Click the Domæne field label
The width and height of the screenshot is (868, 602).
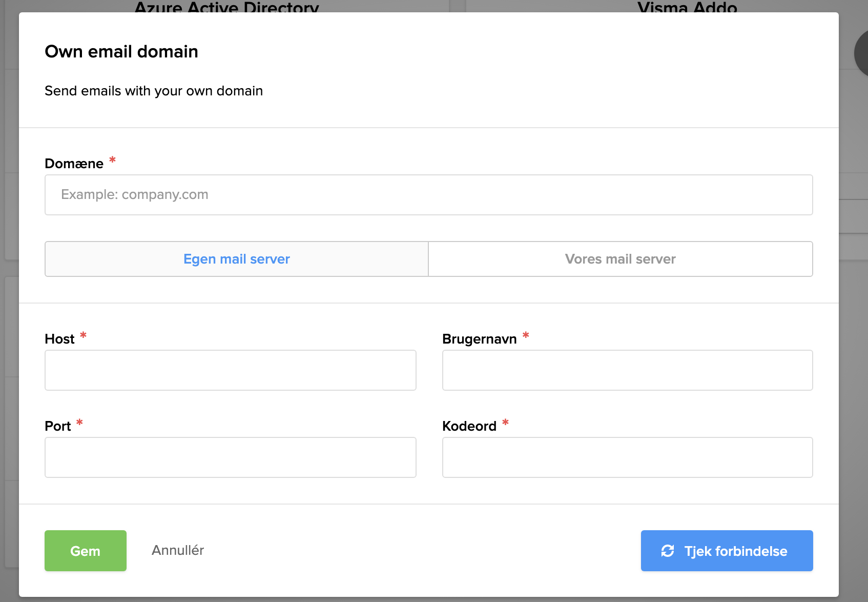pyautogui.click(x=74, y=164)
